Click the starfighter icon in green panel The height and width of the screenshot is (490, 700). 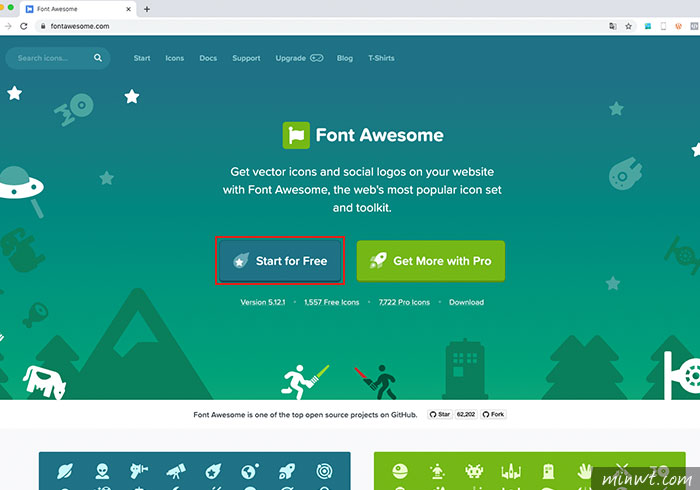[511, 471]
